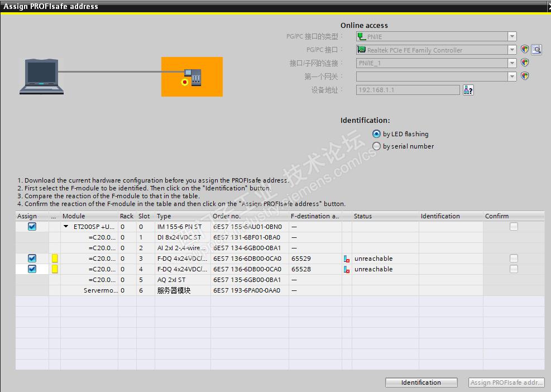Click the device address field 192.168.1.1
The height and width of the screenshot is (392, 551).
[x=408, y=90]
